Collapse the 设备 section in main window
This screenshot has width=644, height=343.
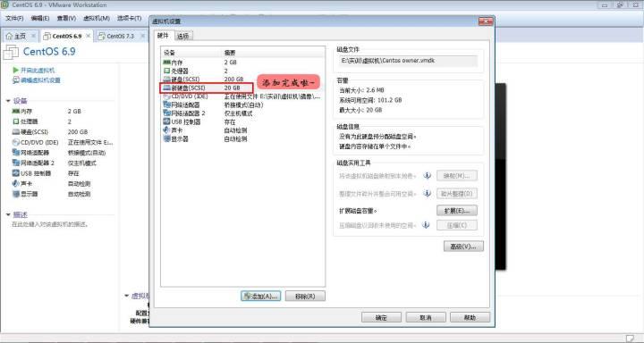point(8,101)
